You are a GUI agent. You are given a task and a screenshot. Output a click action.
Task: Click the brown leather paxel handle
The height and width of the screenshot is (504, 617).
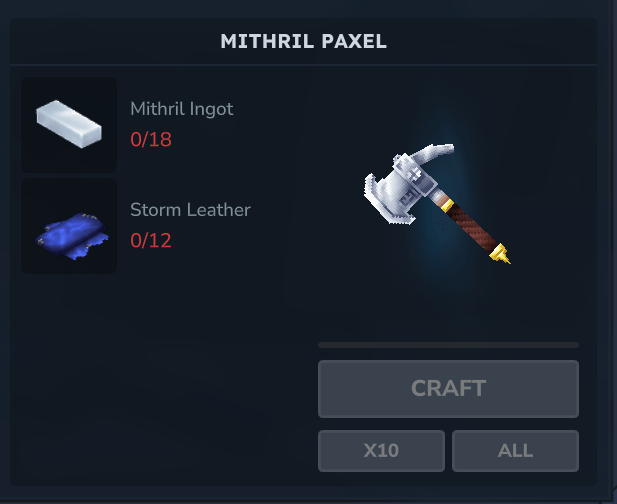pyautogui.click(x=471, y=228)
